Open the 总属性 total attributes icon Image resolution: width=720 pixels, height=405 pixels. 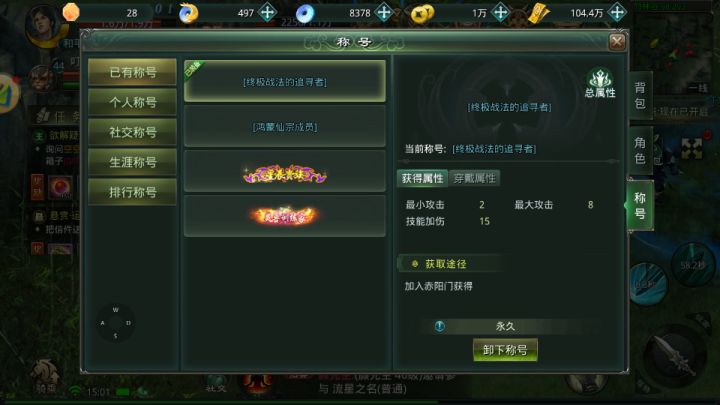[x=600, y=83]
